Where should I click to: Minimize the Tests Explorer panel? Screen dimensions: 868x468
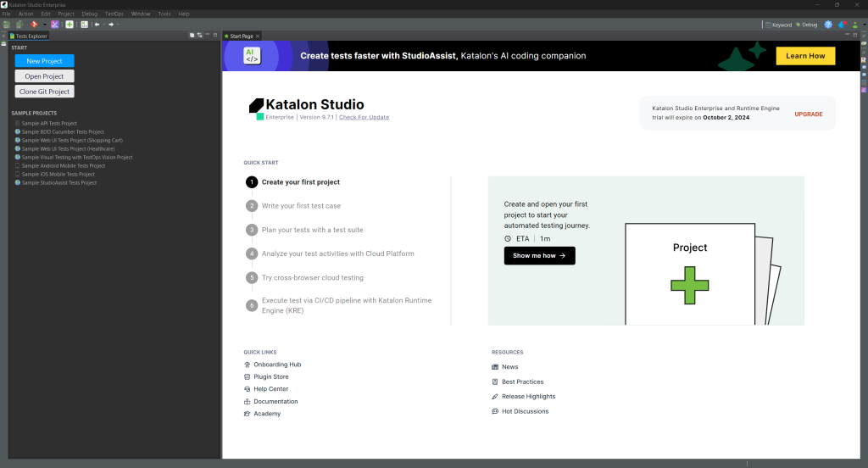click(208, 35)
